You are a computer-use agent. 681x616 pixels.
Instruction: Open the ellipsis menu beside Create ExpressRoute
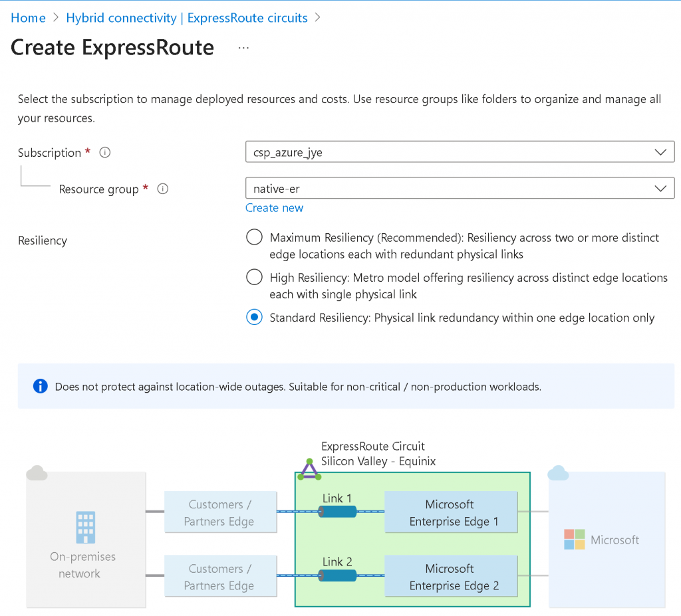click(x=243, y=49)
